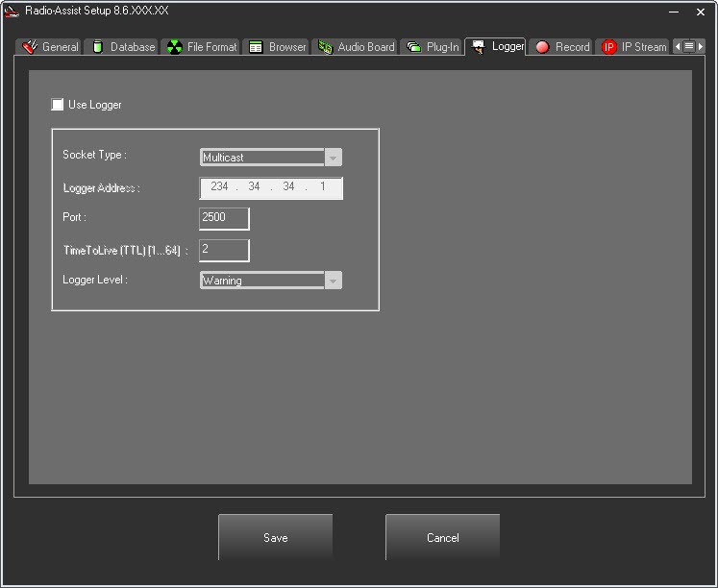Screen dimensions: 718x588
Task: Click the green Database cylinder icon
Action: click(x=98, y=47)
